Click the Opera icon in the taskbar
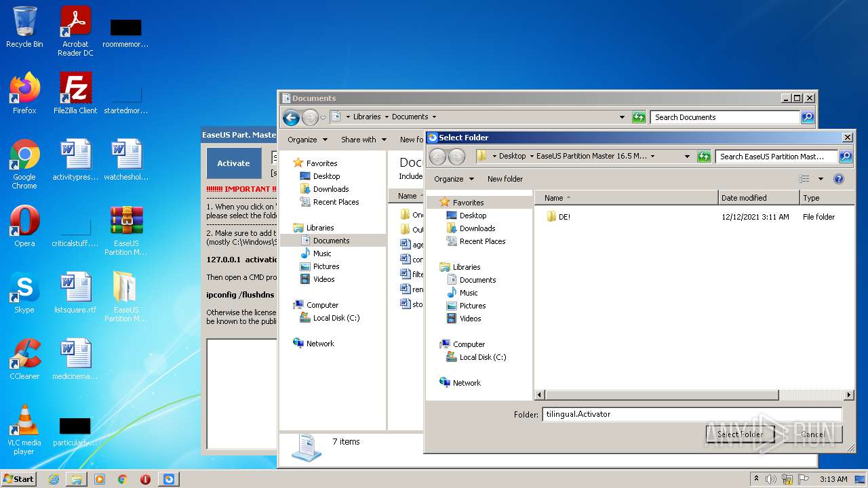 pyautogui.click(x=145, y=479)
